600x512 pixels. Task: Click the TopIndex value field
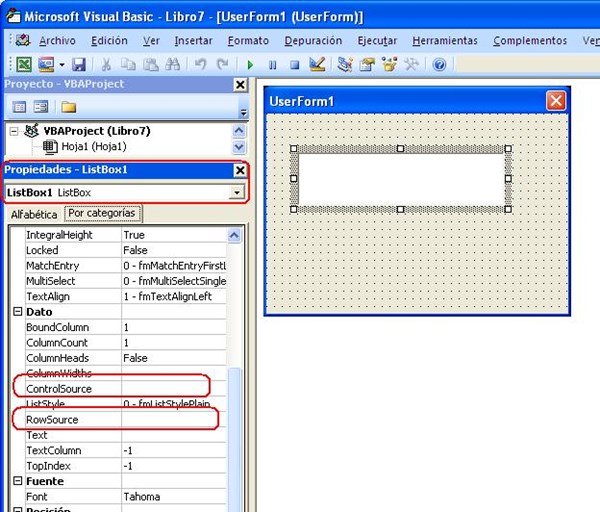[x=174, y=466]
